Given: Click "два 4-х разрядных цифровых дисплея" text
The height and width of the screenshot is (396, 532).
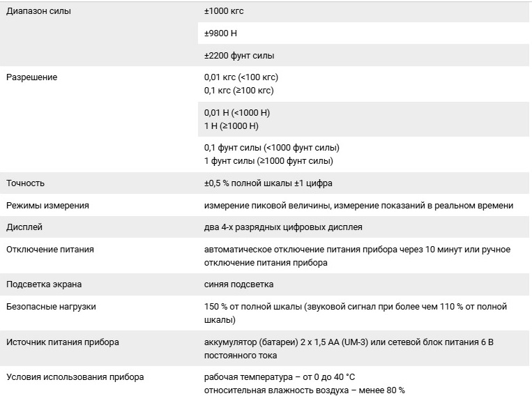Looking at the screenshot, I should point(283,227).
